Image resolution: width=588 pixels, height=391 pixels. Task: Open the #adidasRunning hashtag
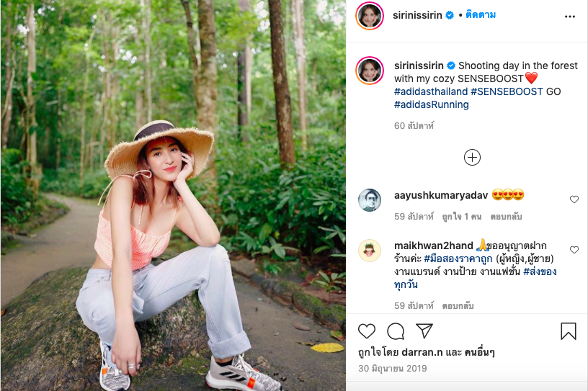(x=431, y=104)
